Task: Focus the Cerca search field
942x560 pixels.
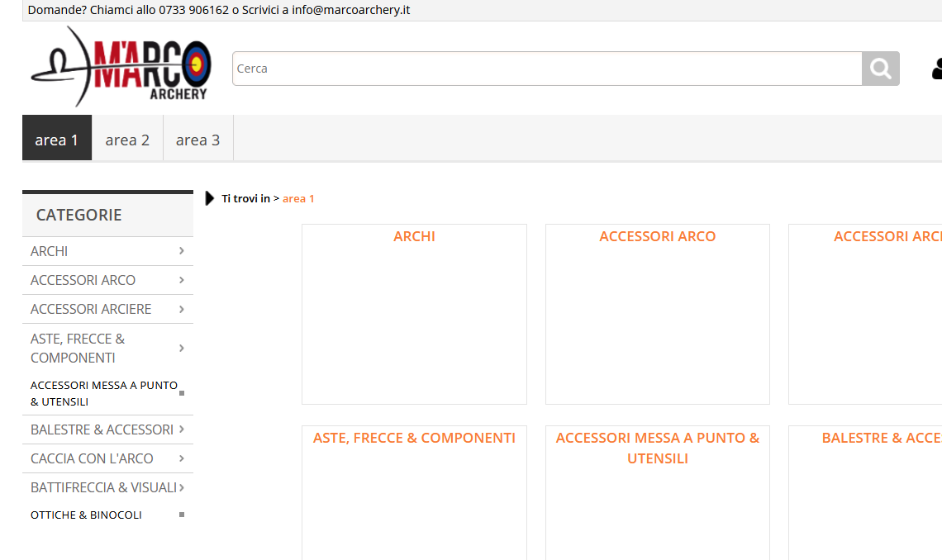Action: [x=547, y=69]
